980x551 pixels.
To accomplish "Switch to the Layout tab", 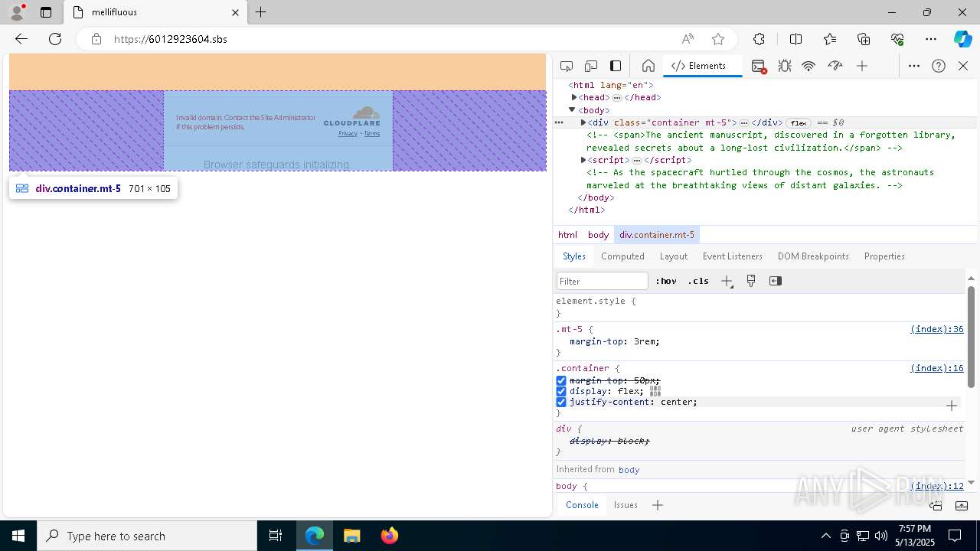I will tap(674, 256).
